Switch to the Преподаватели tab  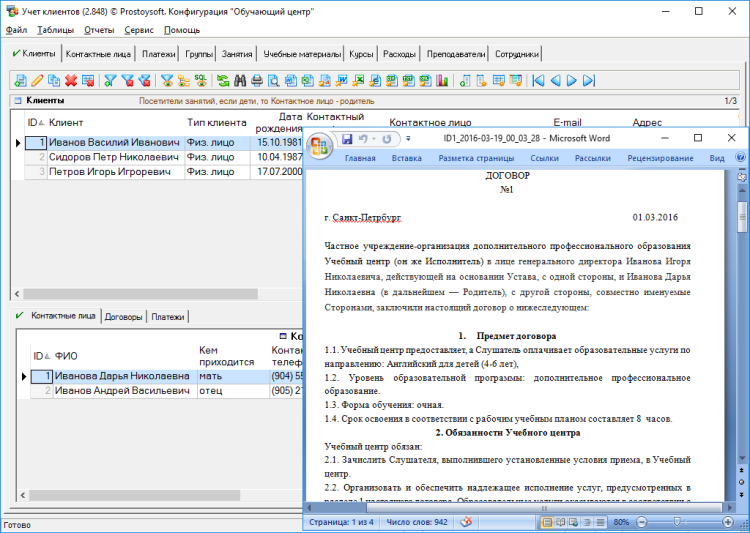tap(456, 54)
